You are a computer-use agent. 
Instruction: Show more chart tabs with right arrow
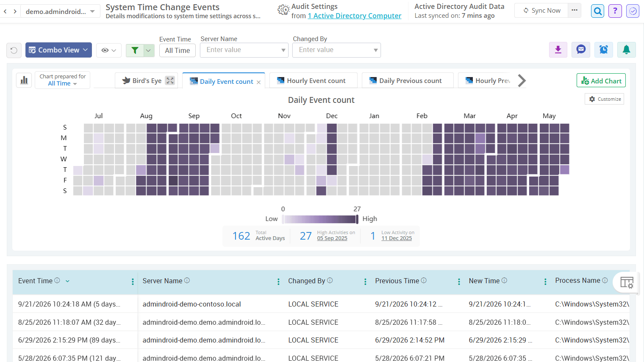tap(522, 80)
